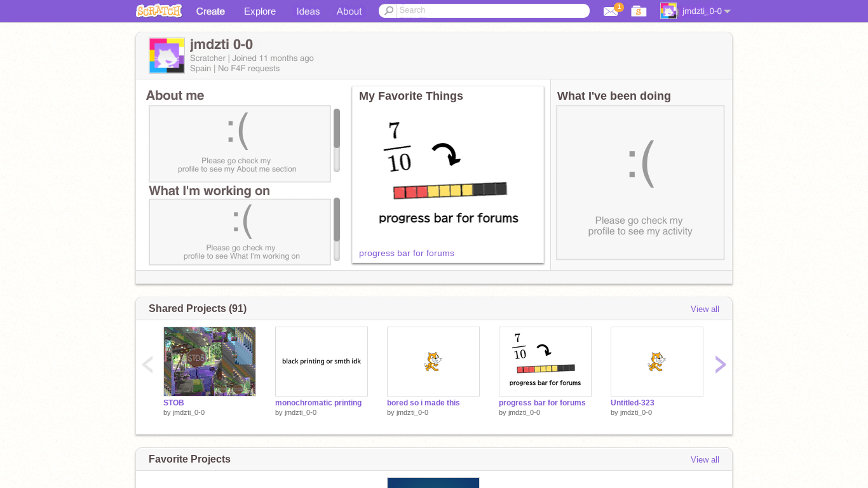Image resolution: width=868 pixels, height=488 pixels.
Task: Open shared 'progress bar for forums' title link
Action: click(x=542, y=403)
